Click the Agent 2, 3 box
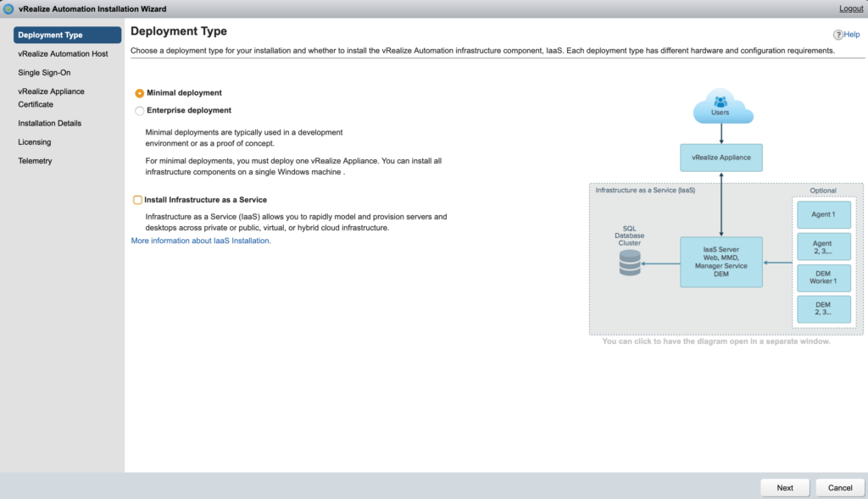 [823, 246]
